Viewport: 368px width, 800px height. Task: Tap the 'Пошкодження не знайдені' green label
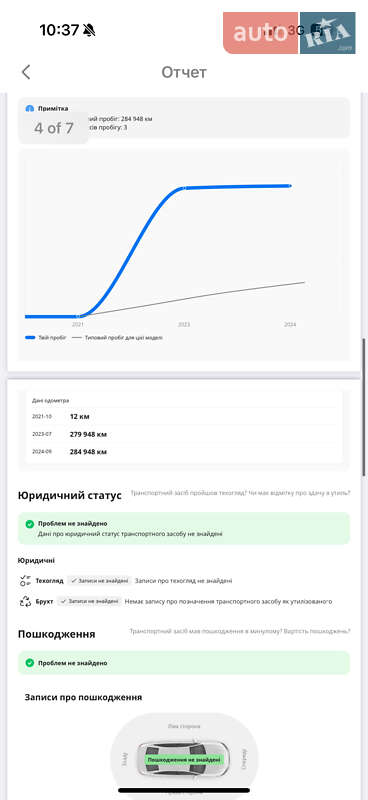pos(184,760)
